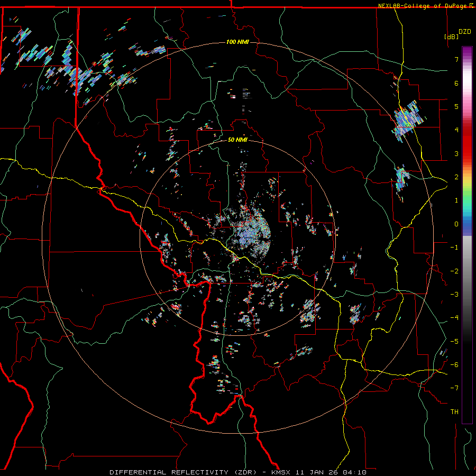Click scale value 2 on legend
Viewport: 476px width, 476px height.
point(456,177)
